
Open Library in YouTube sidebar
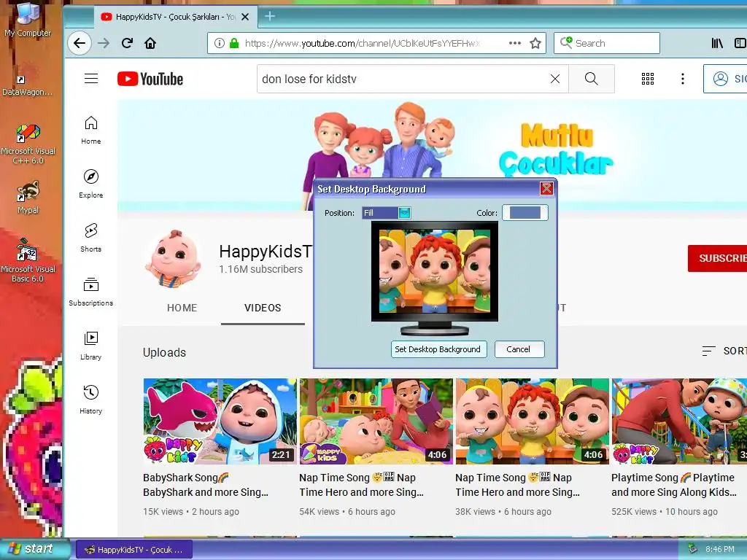[x=91, y=346]
